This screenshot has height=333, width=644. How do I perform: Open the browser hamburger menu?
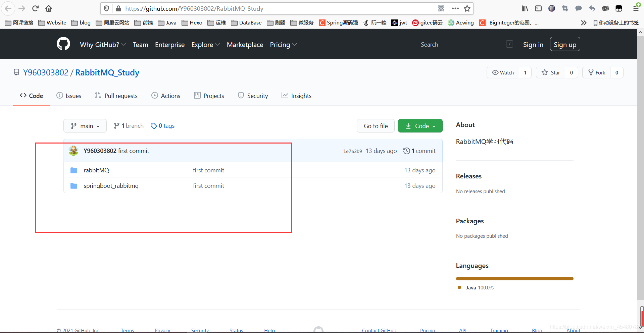click(x=636, y=8)
